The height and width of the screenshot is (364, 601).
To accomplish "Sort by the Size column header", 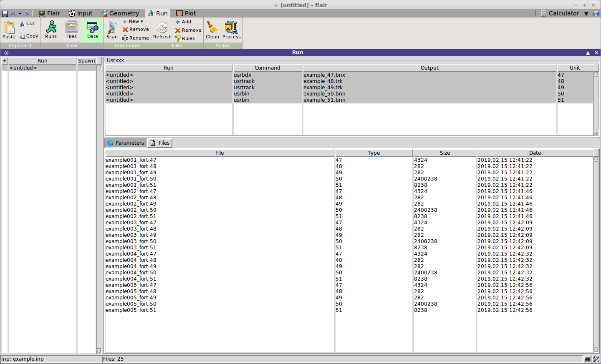I will (445, 153).
